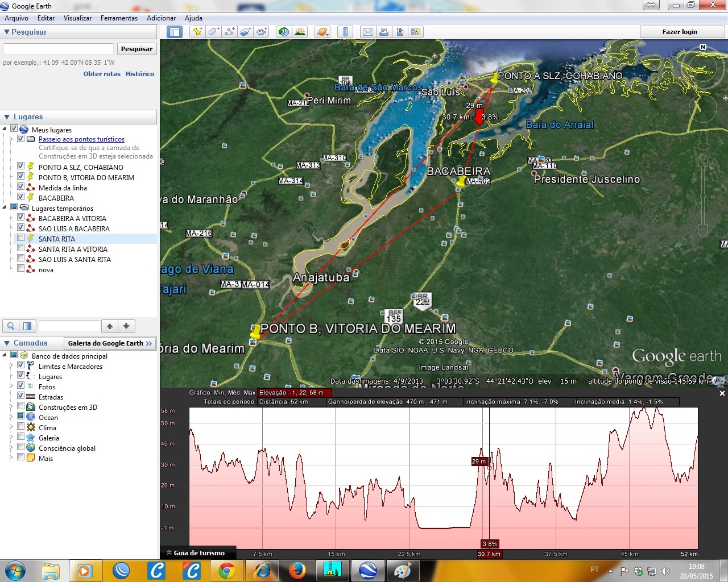Click the search magnifier below Lugares list

(x=11, y=326)
